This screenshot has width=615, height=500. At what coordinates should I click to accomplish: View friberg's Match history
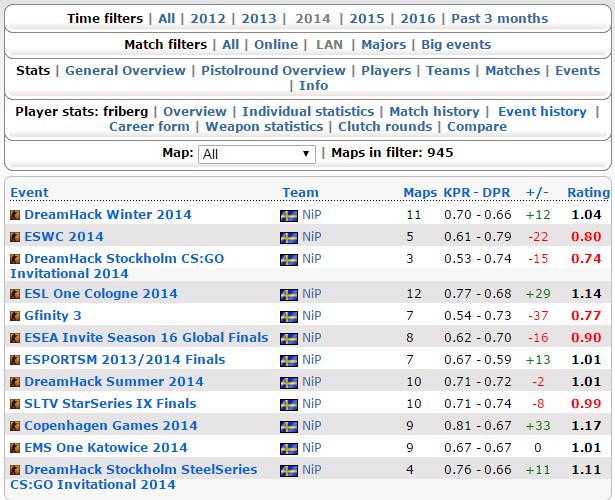click(434, 111)
